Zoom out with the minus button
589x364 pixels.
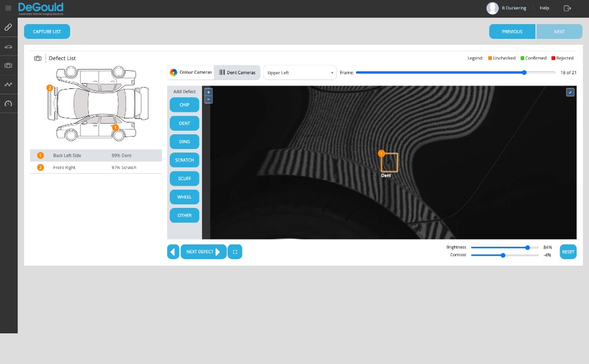point(208,100)
